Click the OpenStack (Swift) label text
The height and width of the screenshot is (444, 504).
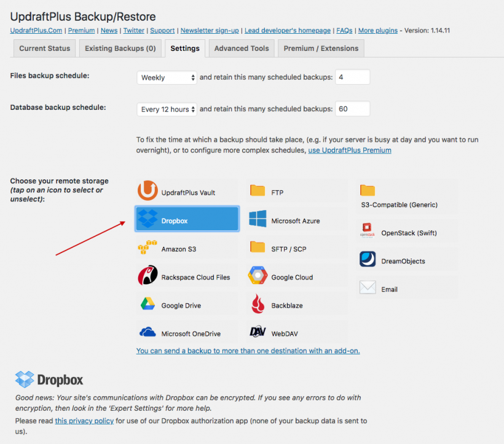coord(409,233)
